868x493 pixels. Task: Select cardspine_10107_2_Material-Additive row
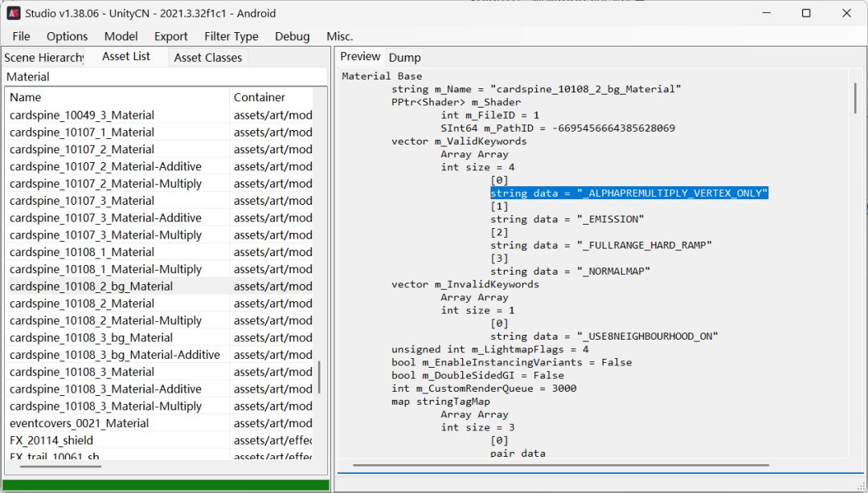point(159,166)
